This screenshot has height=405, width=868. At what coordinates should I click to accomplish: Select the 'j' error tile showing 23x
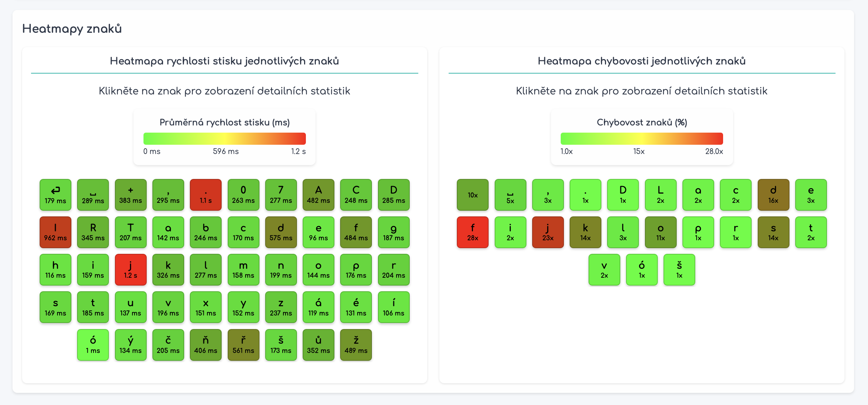pos(548,232)
